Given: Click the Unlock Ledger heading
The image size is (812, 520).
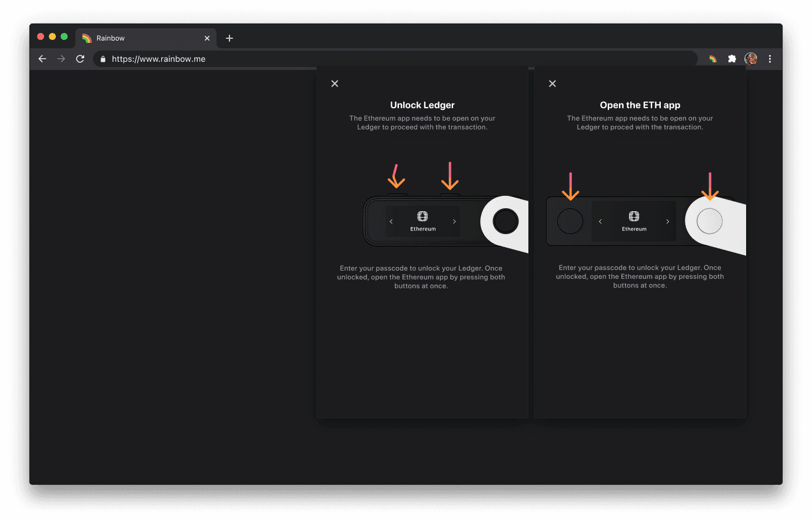Looking at the screenshot, I should click(422, 105).
